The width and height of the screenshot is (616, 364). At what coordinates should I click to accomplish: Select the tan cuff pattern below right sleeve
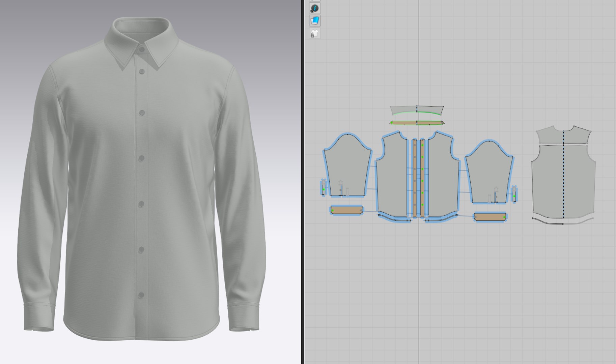coord(490,217)
